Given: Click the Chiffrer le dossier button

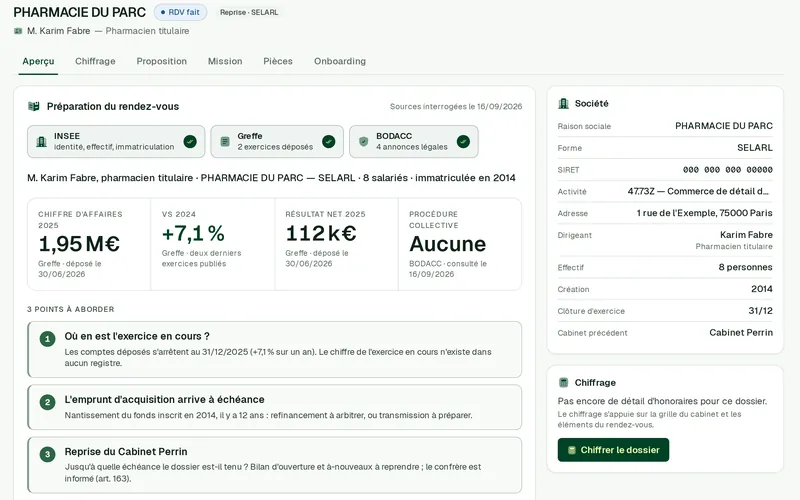Looking at the screenshot, I should coord(613,450).
